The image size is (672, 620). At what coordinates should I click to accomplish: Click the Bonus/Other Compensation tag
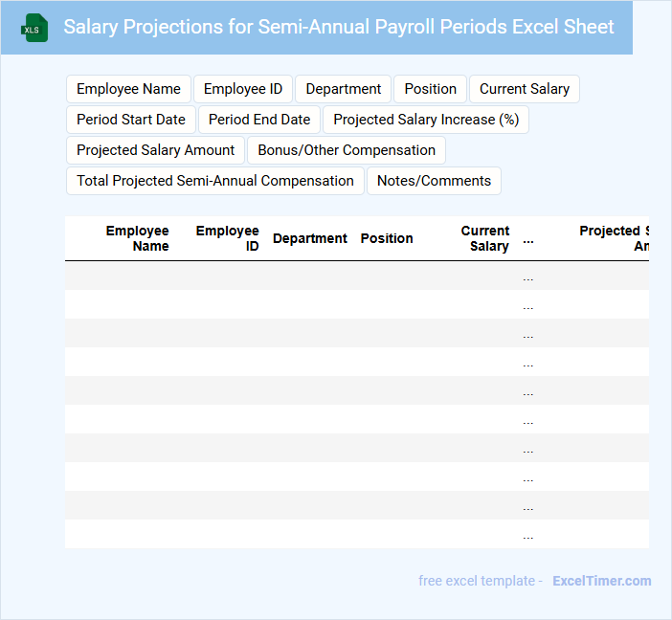point(347,150)
